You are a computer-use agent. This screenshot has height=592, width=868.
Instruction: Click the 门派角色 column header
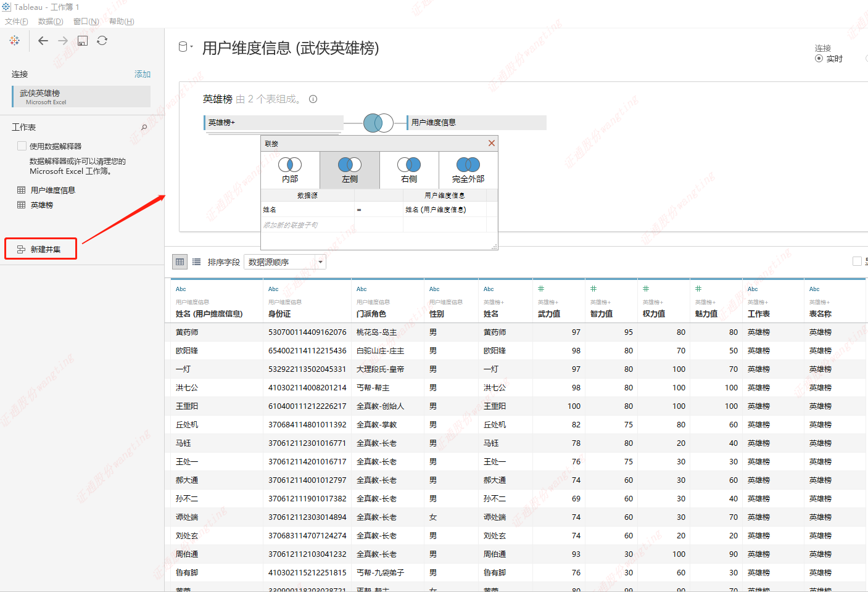[x=371, y=314]
